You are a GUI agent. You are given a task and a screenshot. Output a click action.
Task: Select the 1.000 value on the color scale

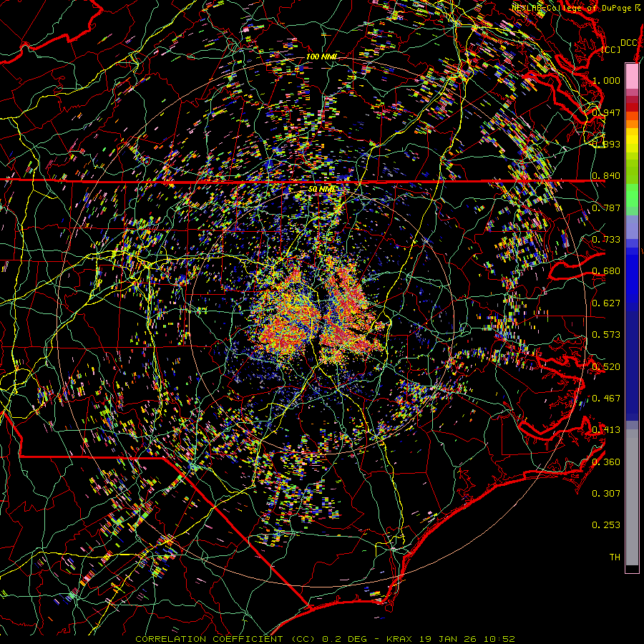coord(606,80)
